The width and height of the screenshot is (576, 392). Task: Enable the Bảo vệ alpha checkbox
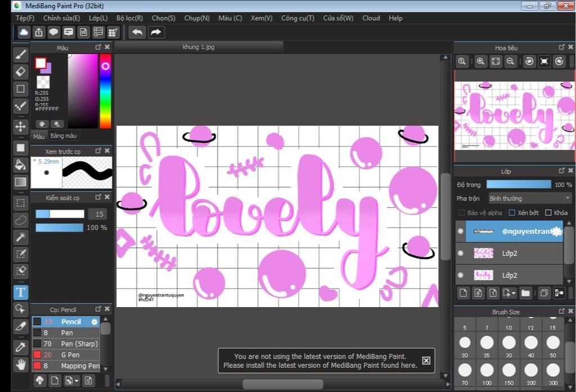pyautogui.click(x=462, y=213)
